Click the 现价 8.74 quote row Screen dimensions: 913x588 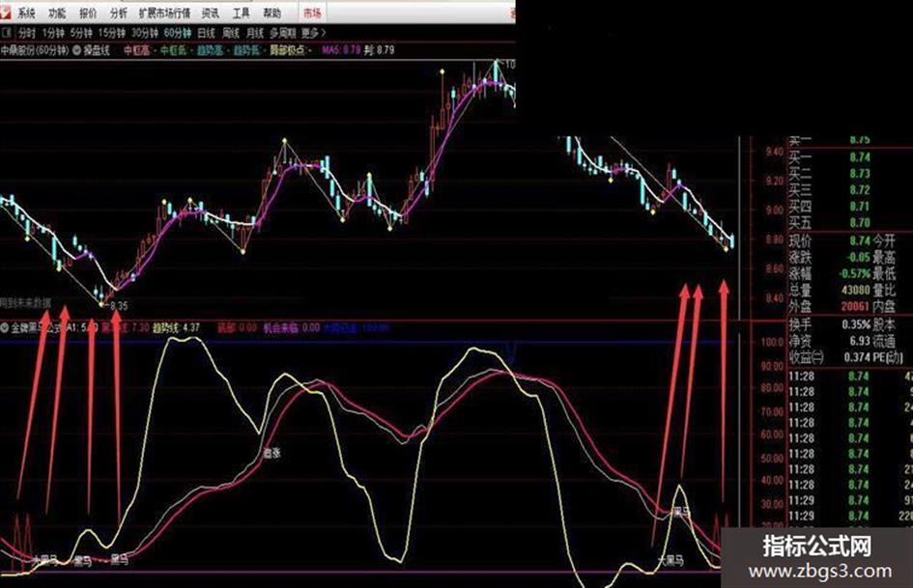(x=830, y=240)
